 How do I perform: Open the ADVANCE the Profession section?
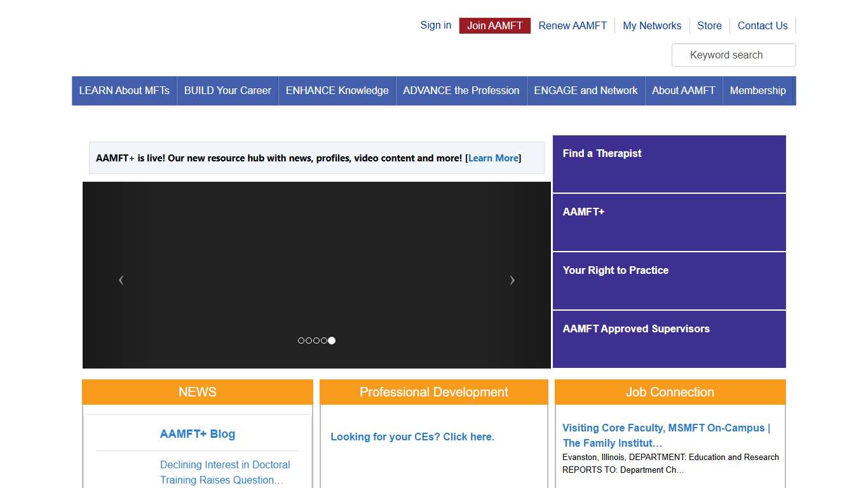coord(461,90)
